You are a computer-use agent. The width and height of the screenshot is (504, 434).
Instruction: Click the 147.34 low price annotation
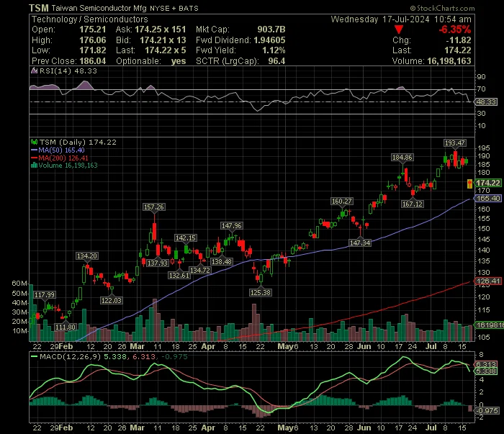click(360, 243)
